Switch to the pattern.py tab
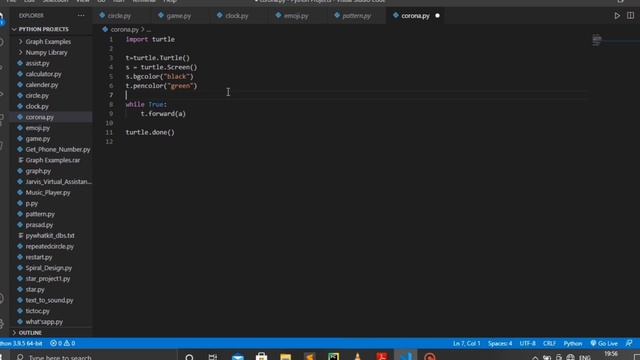 [x=356, y=16]
